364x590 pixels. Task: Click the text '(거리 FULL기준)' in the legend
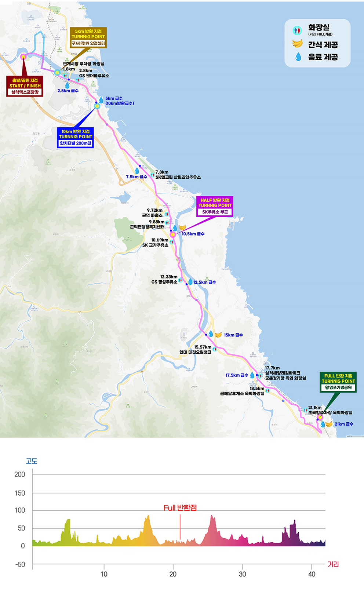tap(320, 34)
